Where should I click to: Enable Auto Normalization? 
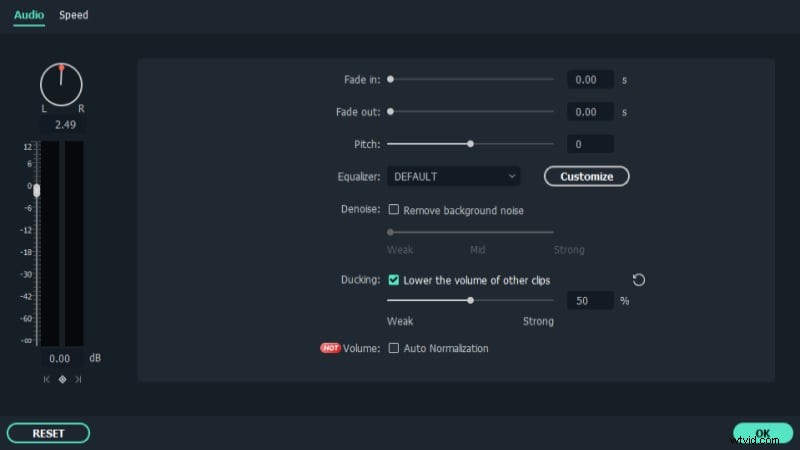[394, 348]
